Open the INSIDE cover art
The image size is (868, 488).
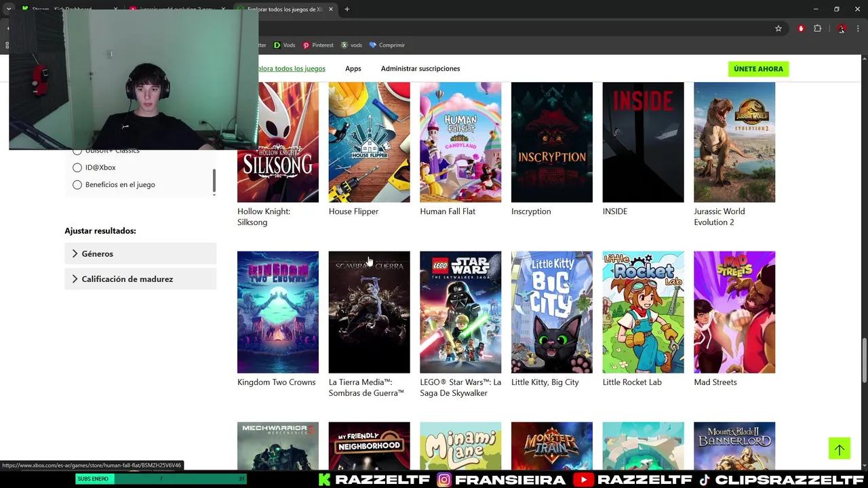(643, 142)
